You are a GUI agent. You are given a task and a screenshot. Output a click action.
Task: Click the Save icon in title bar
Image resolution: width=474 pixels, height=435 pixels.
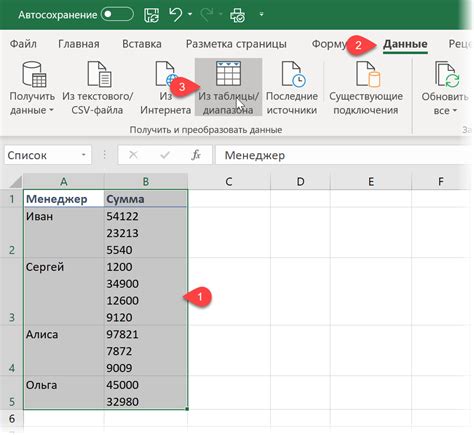point(152,15)
